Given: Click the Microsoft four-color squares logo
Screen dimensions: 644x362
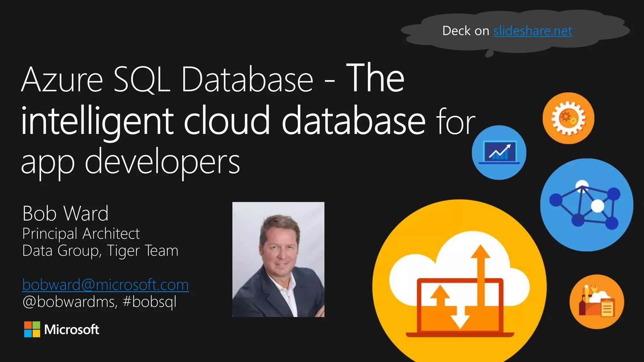Looking at the screenshot, I should coord(32,329).
